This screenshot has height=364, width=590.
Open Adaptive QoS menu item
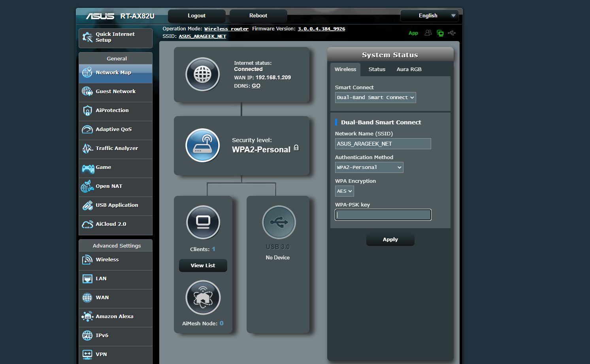pos(115,130)
